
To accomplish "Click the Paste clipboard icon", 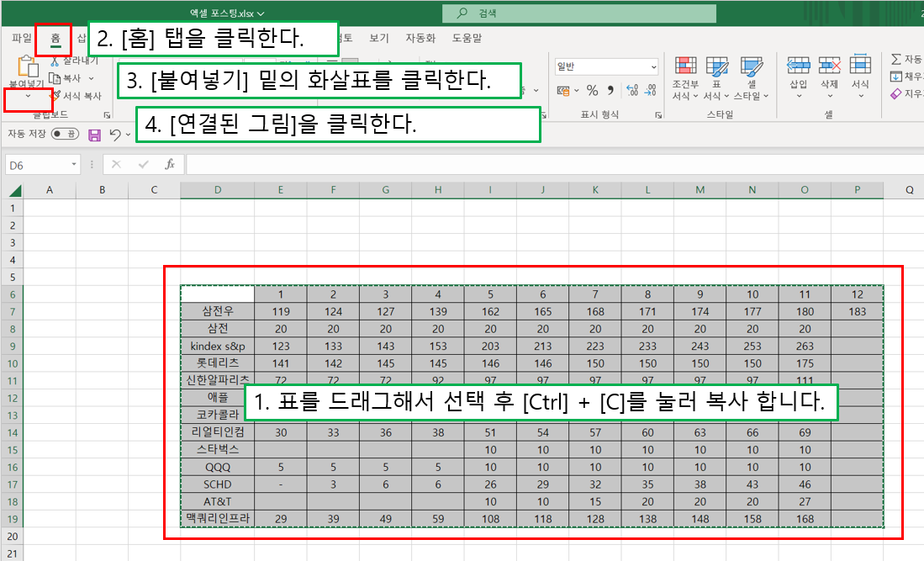I will 28,66.
